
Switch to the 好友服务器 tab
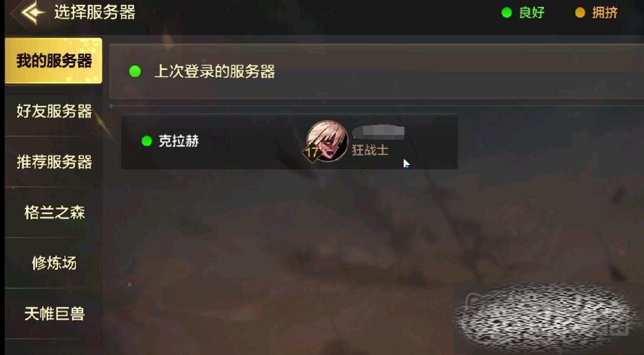[54, 111]
